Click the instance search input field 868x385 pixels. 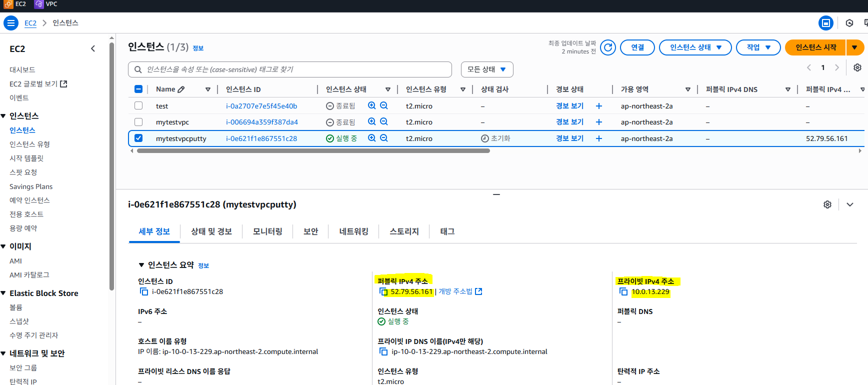[x=290, y=69]
